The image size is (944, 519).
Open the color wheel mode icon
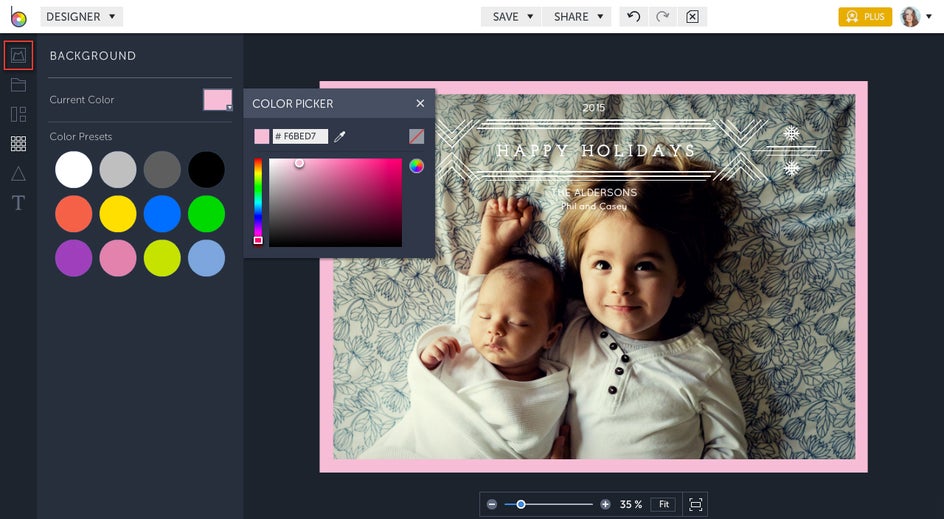click(417, 166)
